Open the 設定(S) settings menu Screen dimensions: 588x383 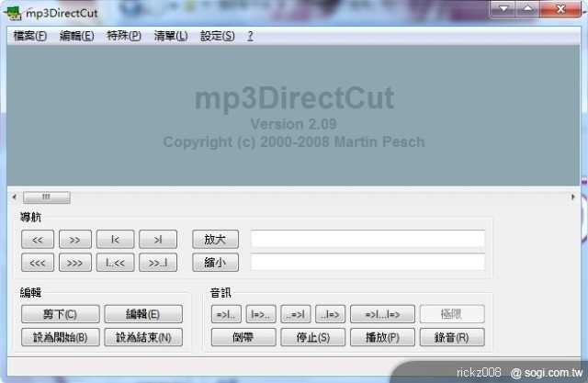click(x=218, y=36)
